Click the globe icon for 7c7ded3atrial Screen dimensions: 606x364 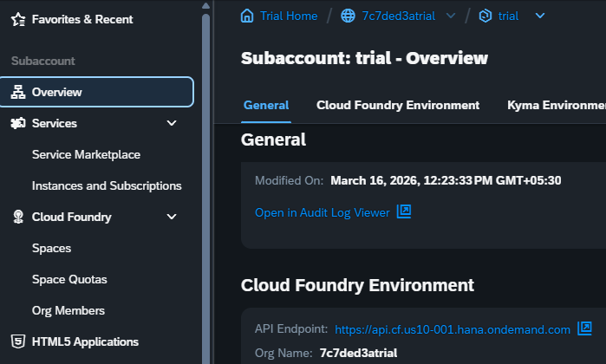(x=348, y=16)
